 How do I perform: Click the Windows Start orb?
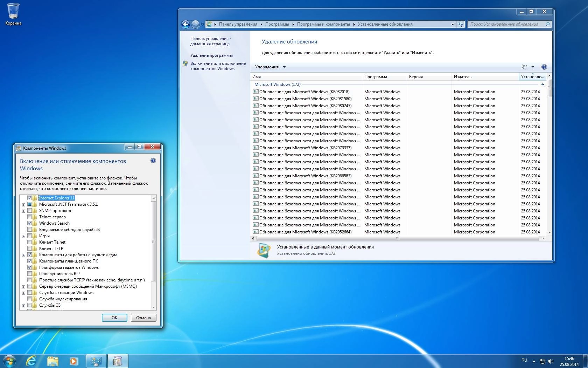click(9, 361)
